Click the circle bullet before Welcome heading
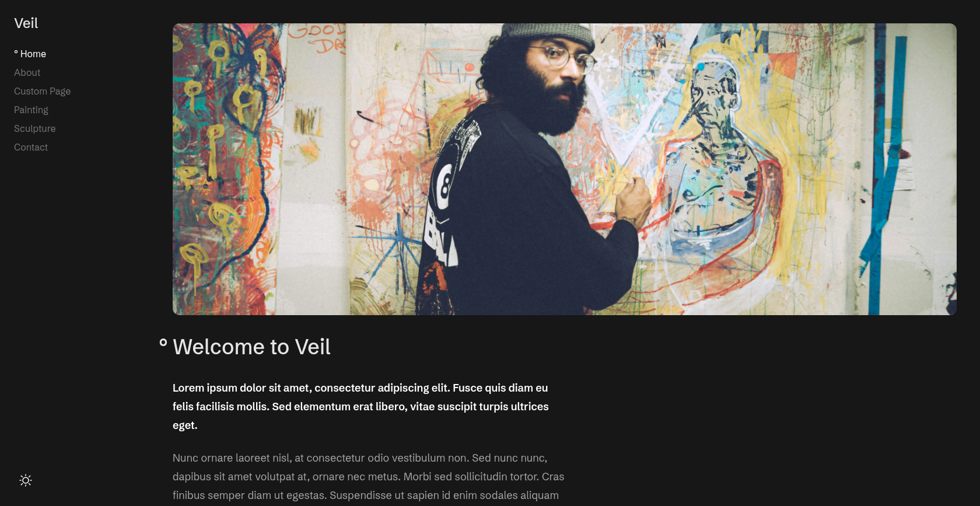The image size is (980, 506). point(163,343)
